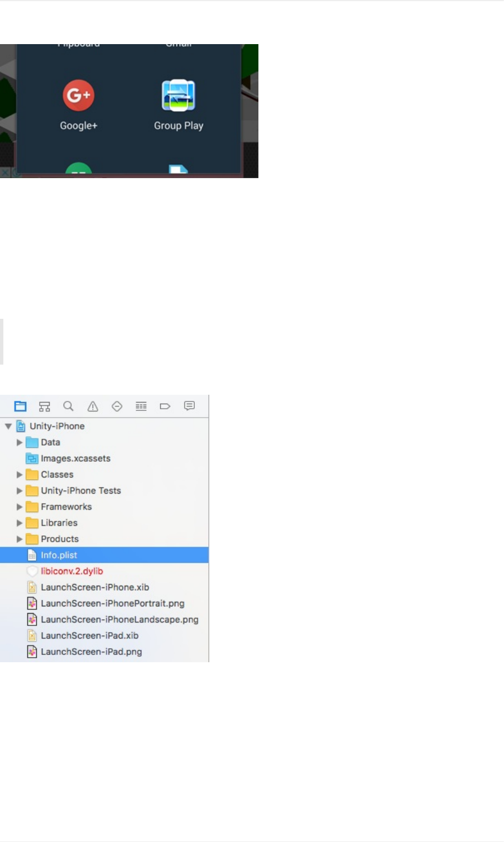The width and height of the screenshot is (504, 842).
Task: Select the Project navigator folder icon
Action: pyautogui.click(x=21, y=406)
